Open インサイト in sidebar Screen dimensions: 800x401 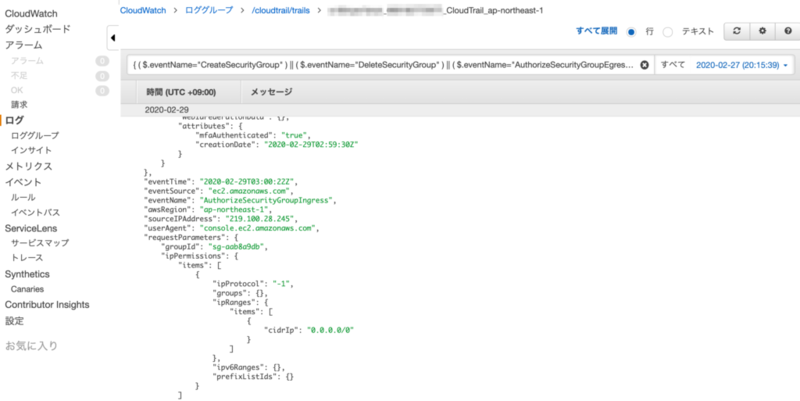tap(31, 151)
